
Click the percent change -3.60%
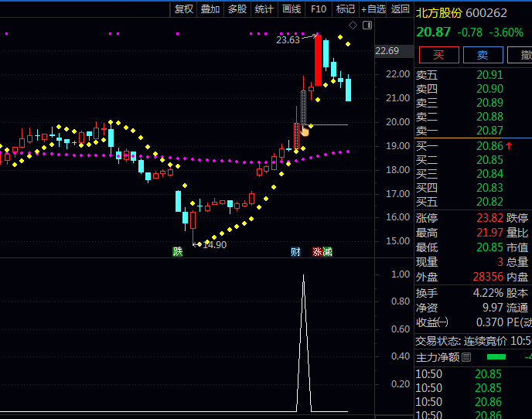tap(506, 32)
